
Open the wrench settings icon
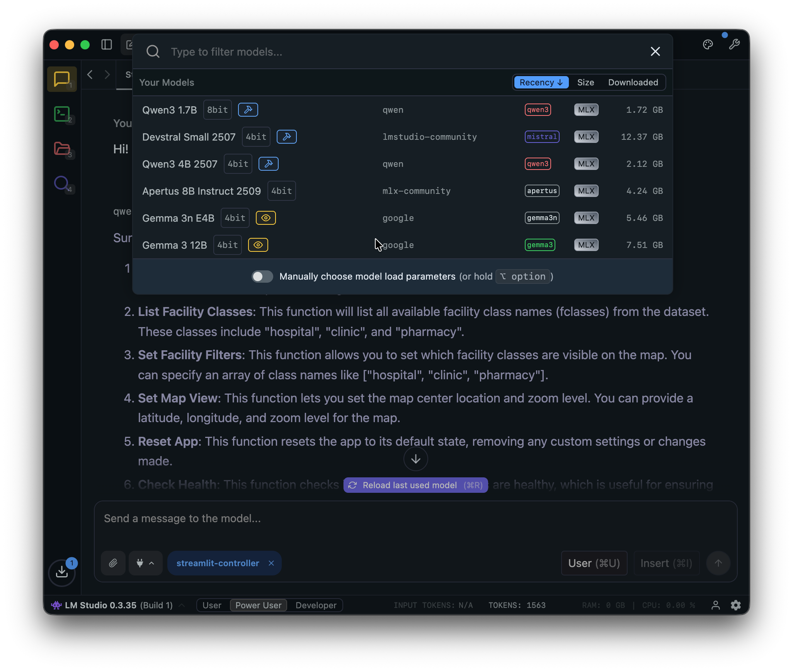tap(734, 45)
